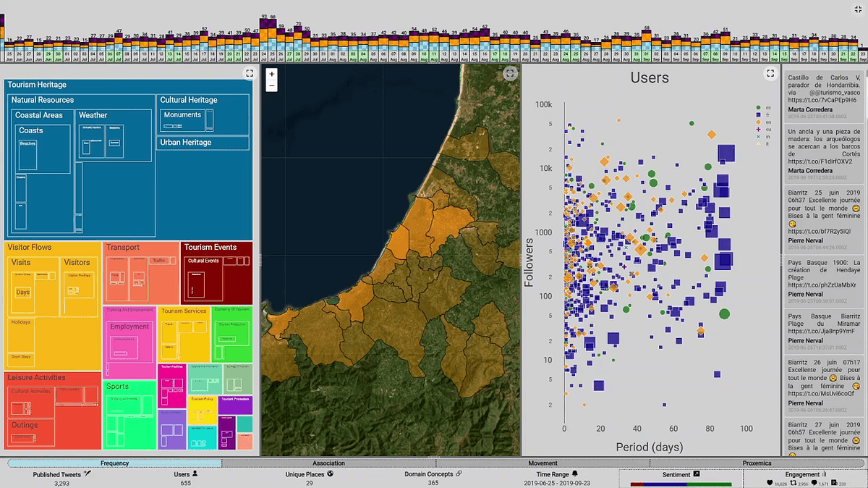Image resolution: width=868 pixels, height=488 pixels.
Task: Toggle the 'en' language in legend
Action: [x=763, y=122]
